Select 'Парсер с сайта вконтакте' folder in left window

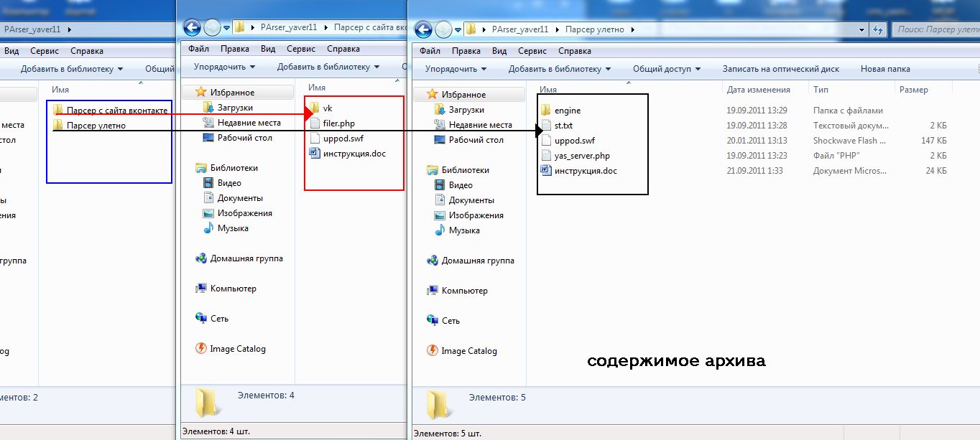point(111,110)
